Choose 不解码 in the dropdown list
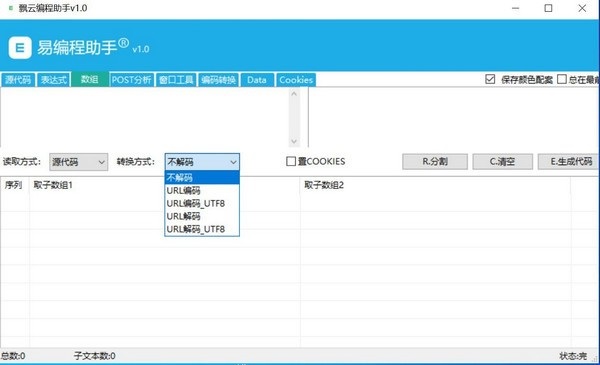600x365 pixels. coord(202,178)
